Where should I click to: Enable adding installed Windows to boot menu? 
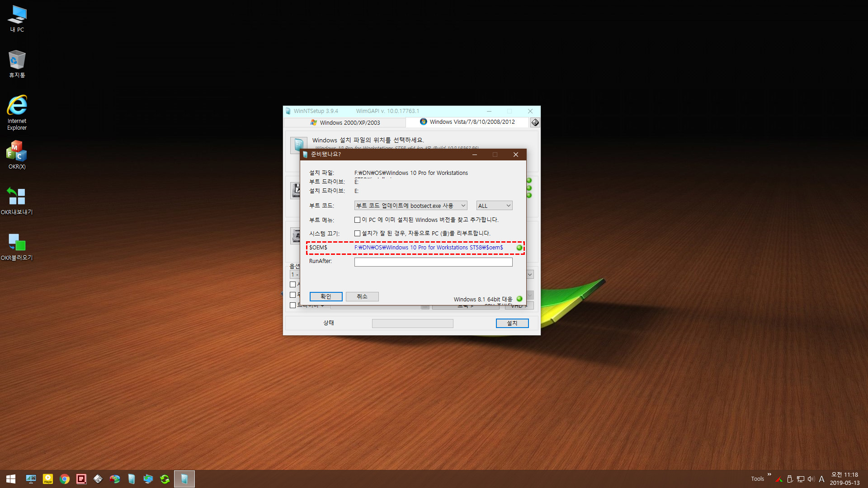358,220
